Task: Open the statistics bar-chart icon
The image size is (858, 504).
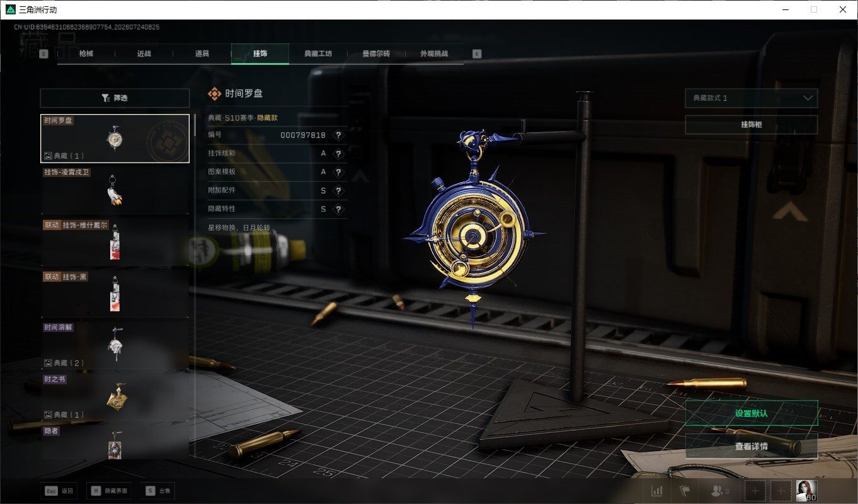Action: pyautogui.click(x=657, y=491)
